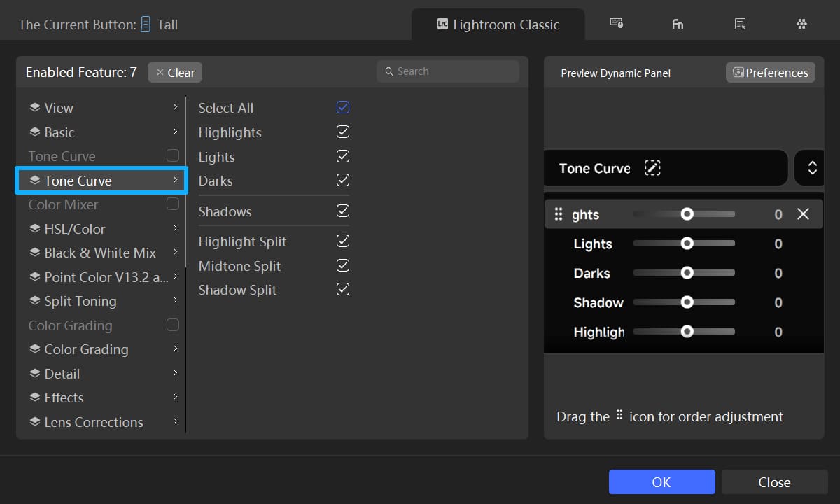The width and height of the screenshot is (840, 504).
Task: Expand the HSL/Color chevron
Action: coord(175,228)
